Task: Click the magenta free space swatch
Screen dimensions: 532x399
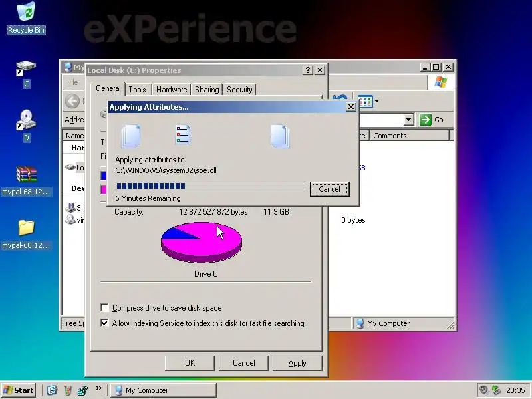Action: pyautogui.click(x=104, y=190)
